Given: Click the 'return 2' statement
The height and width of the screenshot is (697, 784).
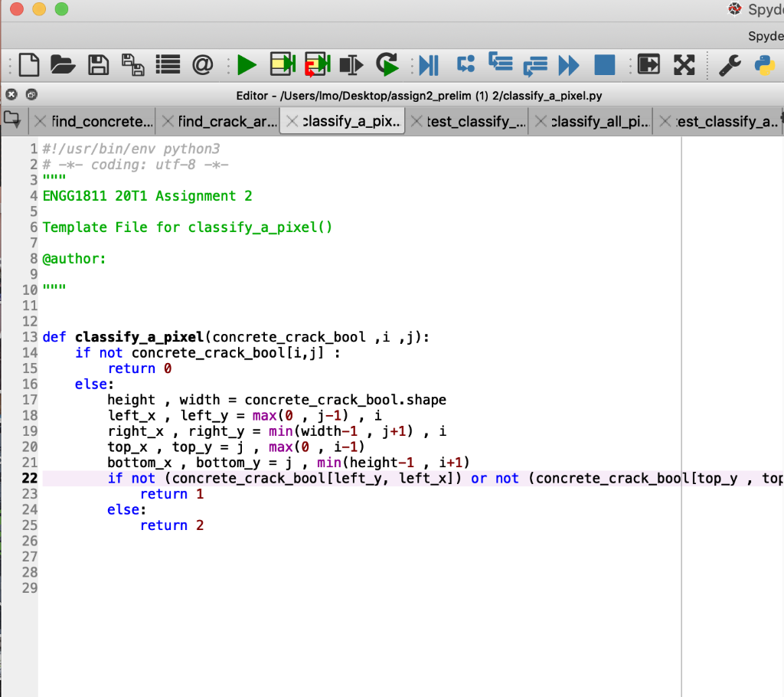Looking at the screenshot, I should 172,526.
